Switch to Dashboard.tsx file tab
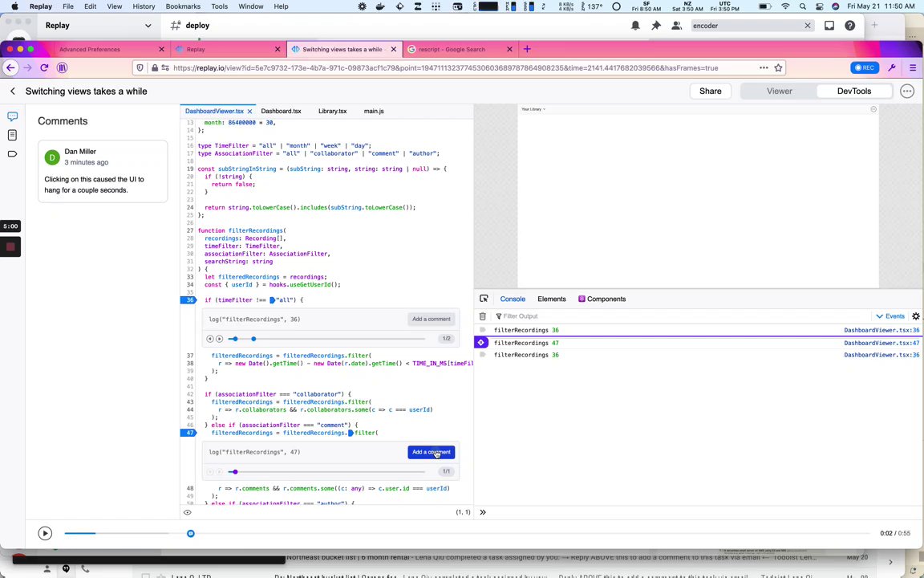Viewport: 924px width, 578px height. (x=281, y=111)
